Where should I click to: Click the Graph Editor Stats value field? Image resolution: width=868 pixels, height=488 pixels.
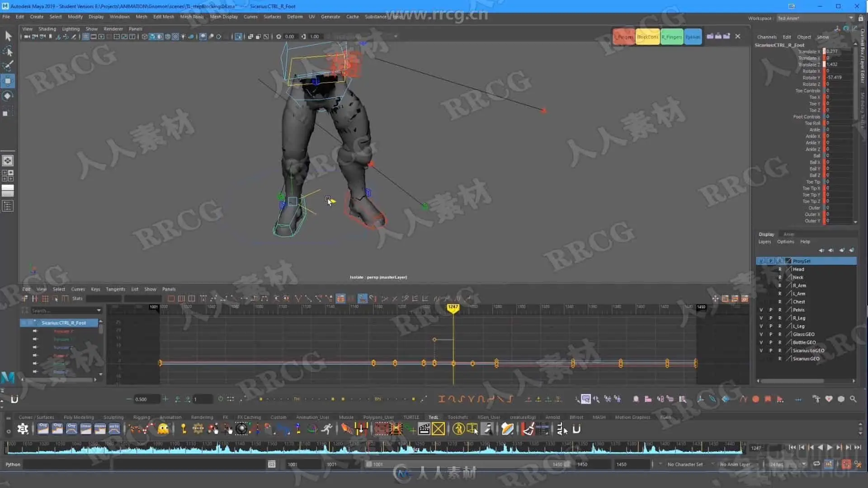pos(104,299)
